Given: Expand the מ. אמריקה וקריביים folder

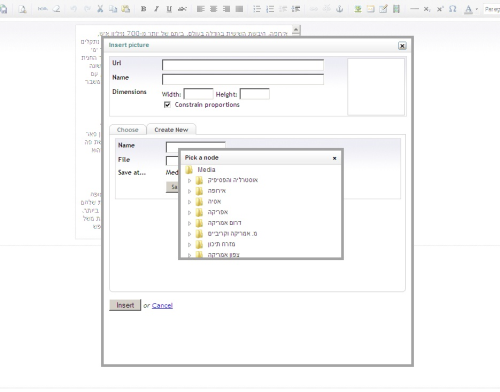Looking at the screenshot, I should pos(189,234).
